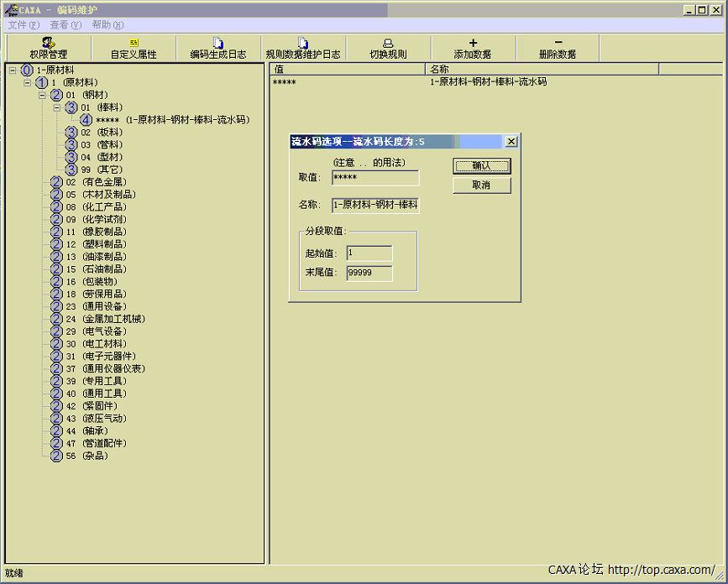Image resolution: width=728 pixels, height=584 pixels.
Task: Open the 查看 menu
Action: click(x=65, y=25)
